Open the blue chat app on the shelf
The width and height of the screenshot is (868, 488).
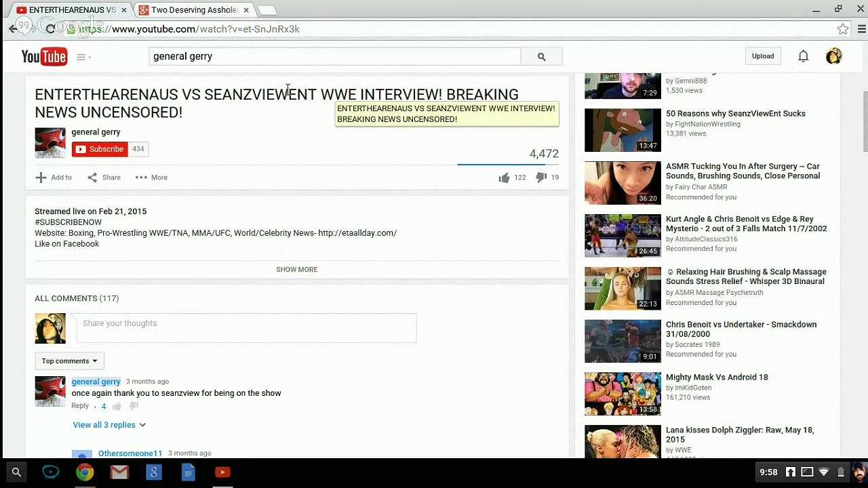51,472
